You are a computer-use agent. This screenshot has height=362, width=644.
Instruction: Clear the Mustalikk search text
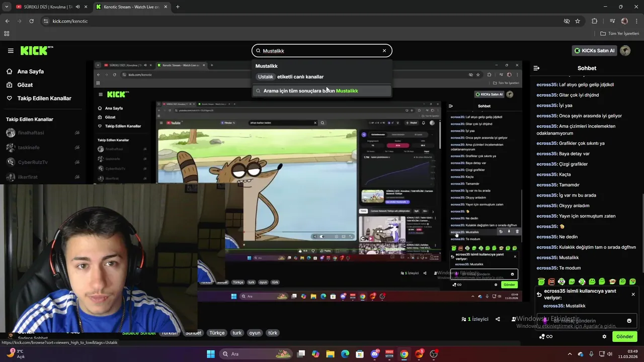click(384, 51)
